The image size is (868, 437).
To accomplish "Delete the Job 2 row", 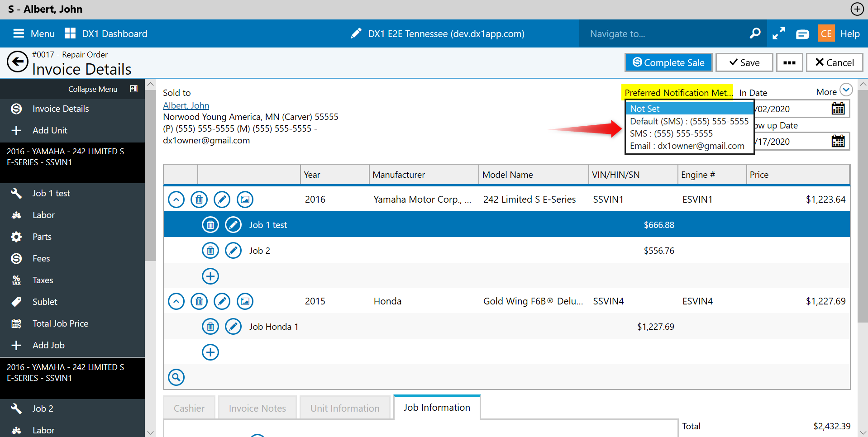I will pyautogui.click(x=210, y=251).
